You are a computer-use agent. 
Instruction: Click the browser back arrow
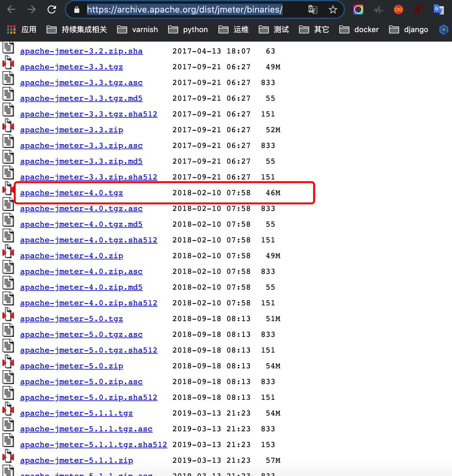tap(11, 9)
